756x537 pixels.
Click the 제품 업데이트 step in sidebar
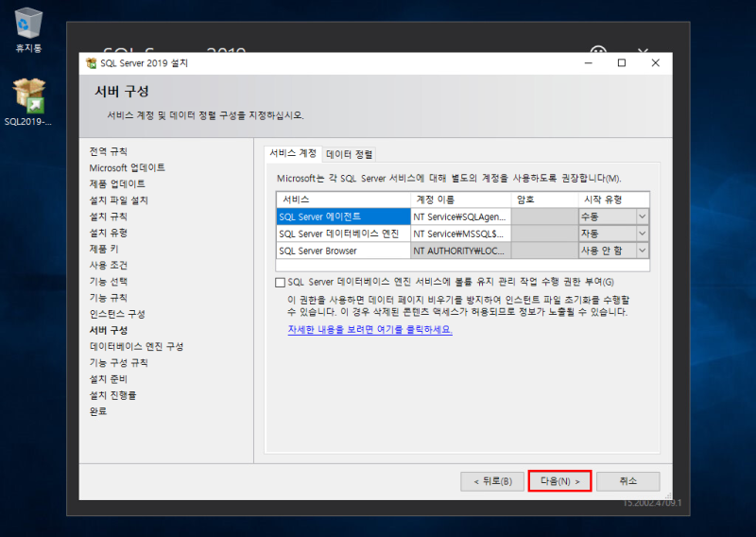pyautogui.click(x=117, y=183)
